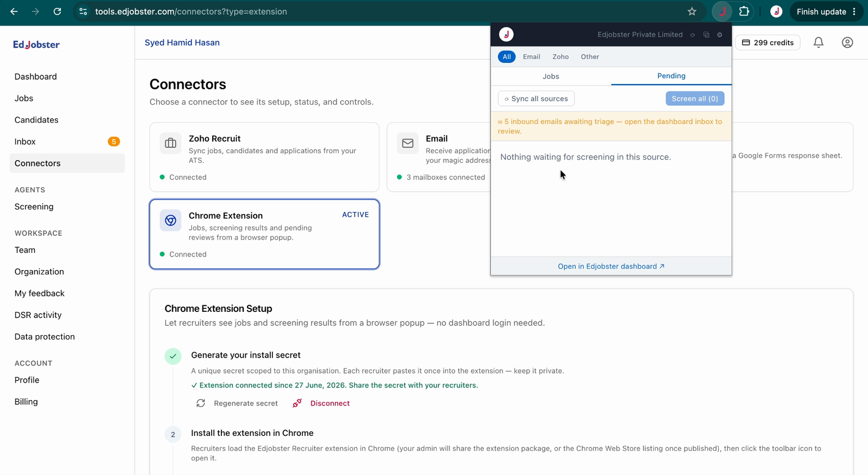The image size is (868, 475).
Task: Click the refresh icon in popup header
Action: tap(693, 35)
